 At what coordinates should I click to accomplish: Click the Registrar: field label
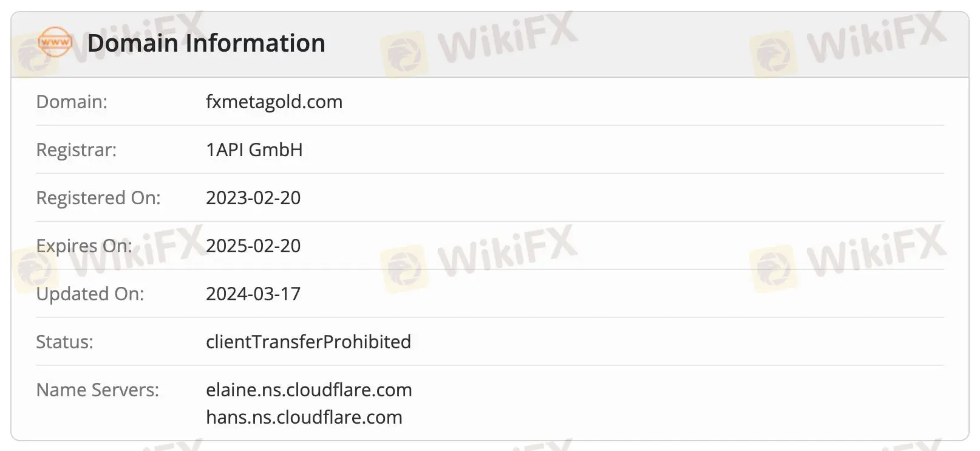76,150
